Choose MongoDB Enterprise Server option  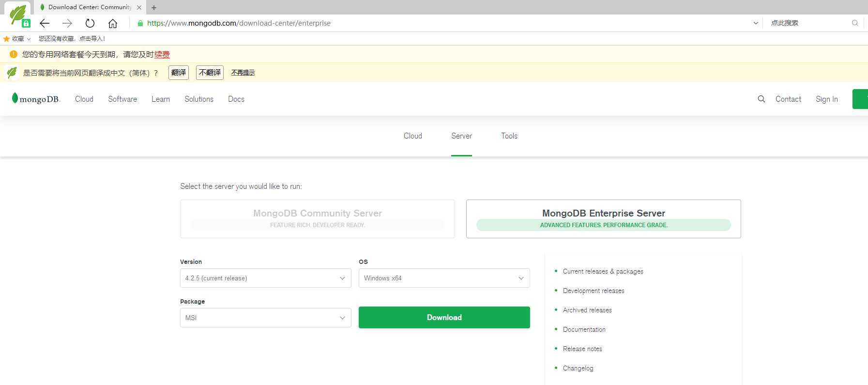(604, 219)
